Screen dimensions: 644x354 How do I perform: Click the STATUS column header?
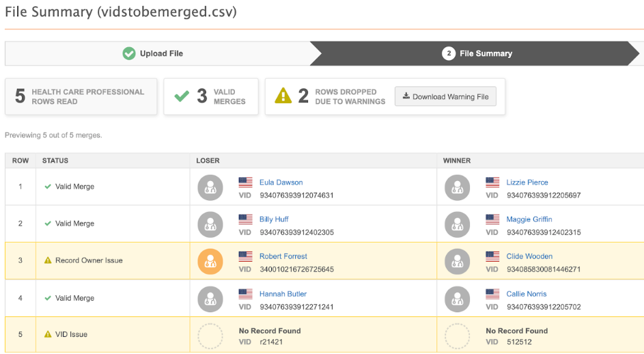point(55,161)
